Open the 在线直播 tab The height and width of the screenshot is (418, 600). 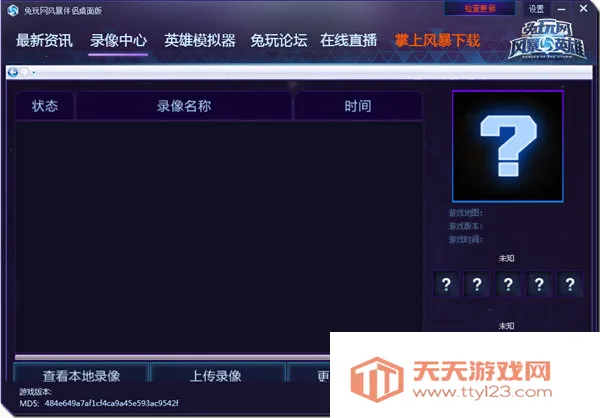point(349,41)
